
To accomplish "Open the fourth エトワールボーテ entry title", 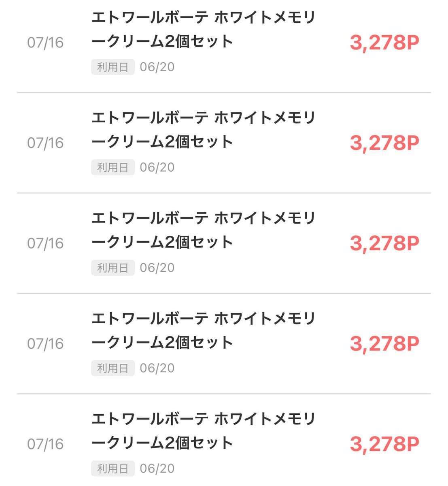I will (203, 331).
